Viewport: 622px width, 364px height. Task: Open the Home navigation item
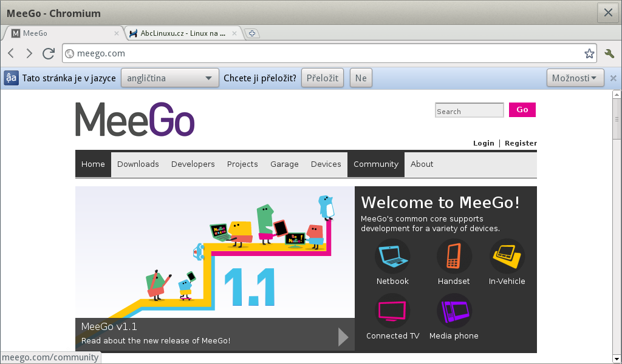[x=93, y=164]
